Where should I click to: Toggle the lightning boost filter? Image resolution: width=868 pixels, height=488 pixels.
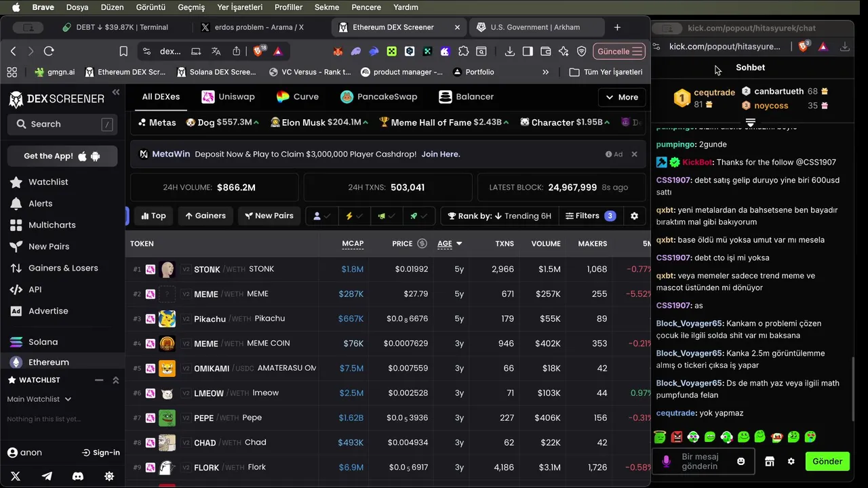[x=354, y=216]
